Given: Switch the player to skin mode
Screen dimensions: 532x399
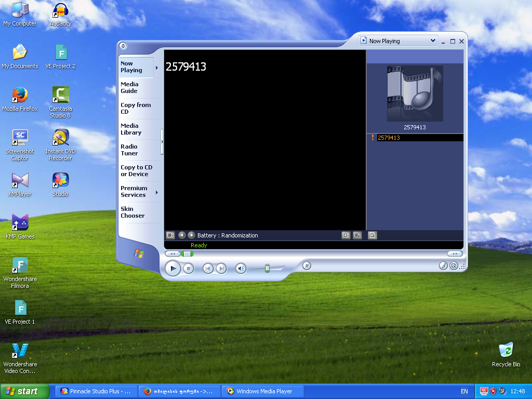Looking at the screenshot, I should click(x=454, y=265).
